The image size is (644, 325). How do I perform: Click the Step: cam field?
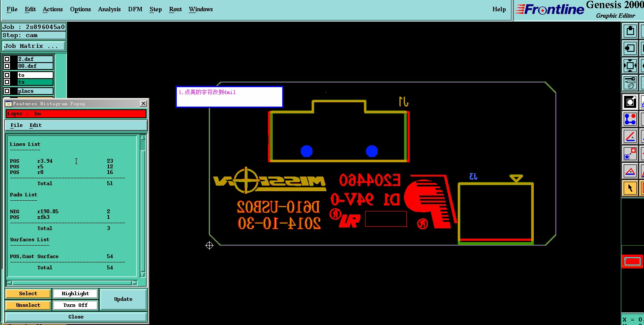click(x=34, y=35)
